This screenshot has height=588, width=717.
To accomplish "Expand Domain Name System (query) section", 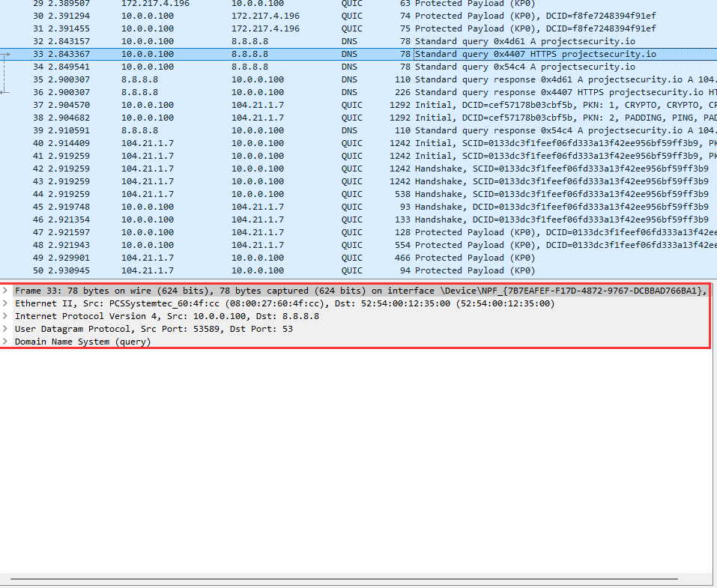I will tap(6, 342).
